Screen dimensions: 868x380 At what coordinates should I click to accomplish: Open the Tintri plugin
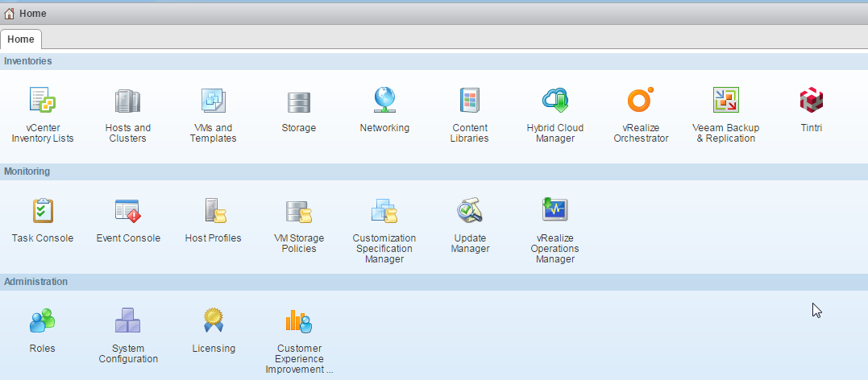(x=811, y=101)
